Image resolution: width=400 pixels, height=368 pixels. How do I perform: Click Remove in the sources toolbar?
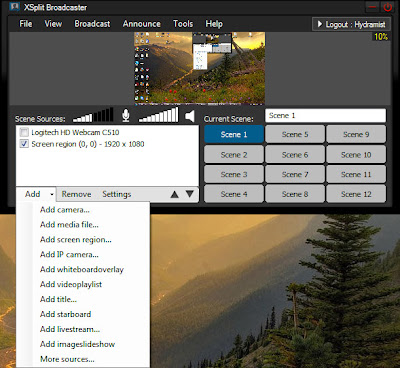point(76,194)
